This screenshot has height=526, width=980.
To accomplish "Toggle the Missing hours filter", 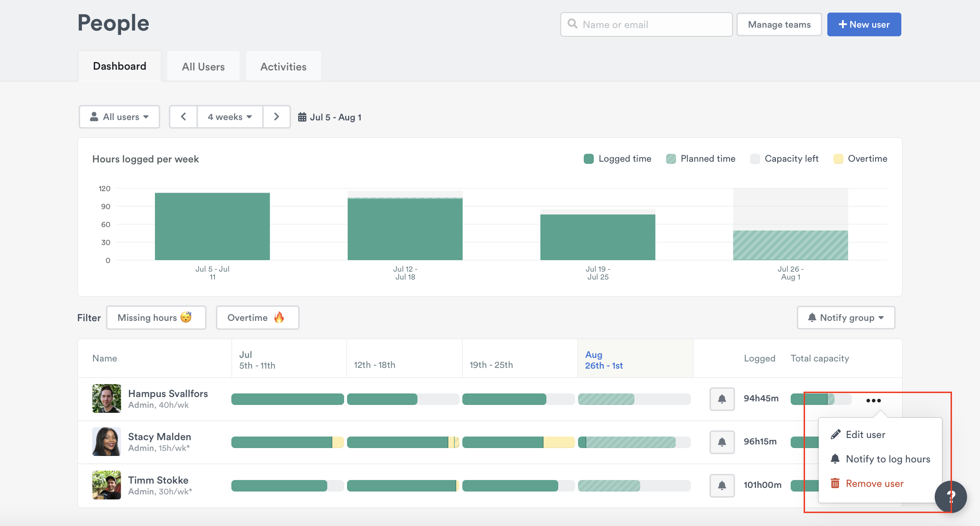I will (156, 317).
